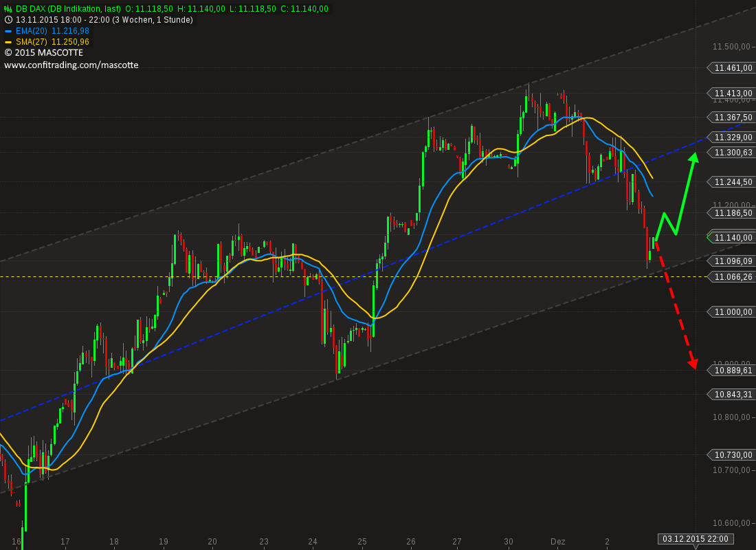
Task: Click the clock icon next to the date range
Action: (x=8, y=20)
